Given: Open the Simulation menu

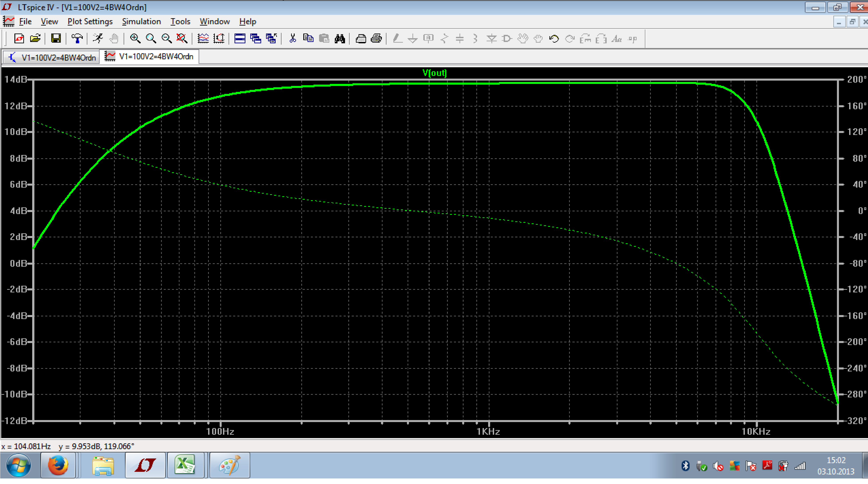Looking at the screenshot, I should coord(141,22).
